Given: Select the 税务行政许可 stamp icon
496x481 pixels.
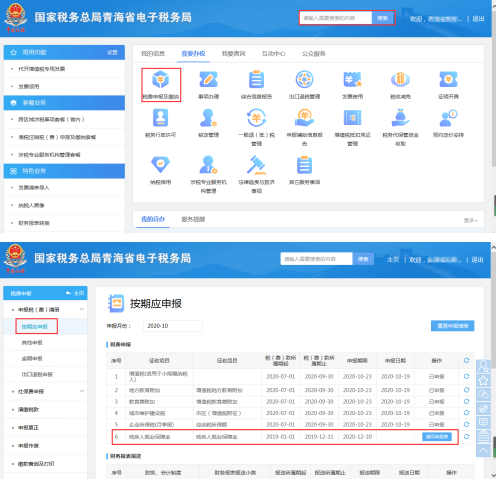Looking at the screenshot, I should (x=160, y=118).
